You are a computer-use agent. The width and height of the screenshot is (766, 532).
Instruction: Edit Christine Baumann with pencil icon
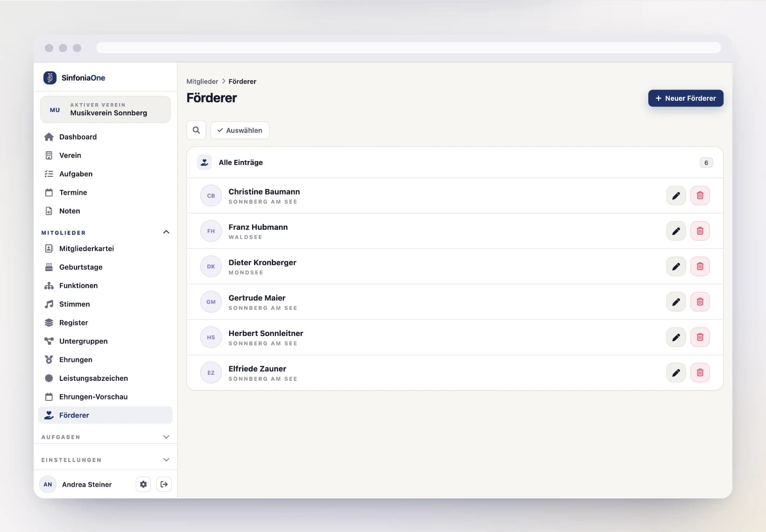pos(676,196)
